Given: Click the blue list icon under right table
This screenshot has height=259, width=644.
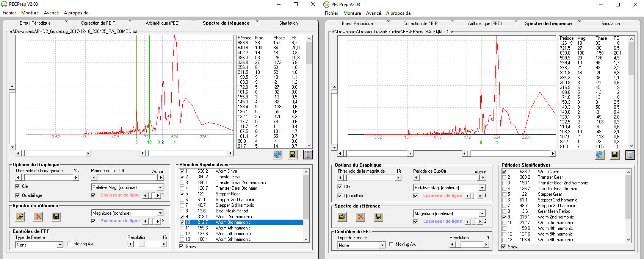Looking at the screenshot, I should (630, 155).
